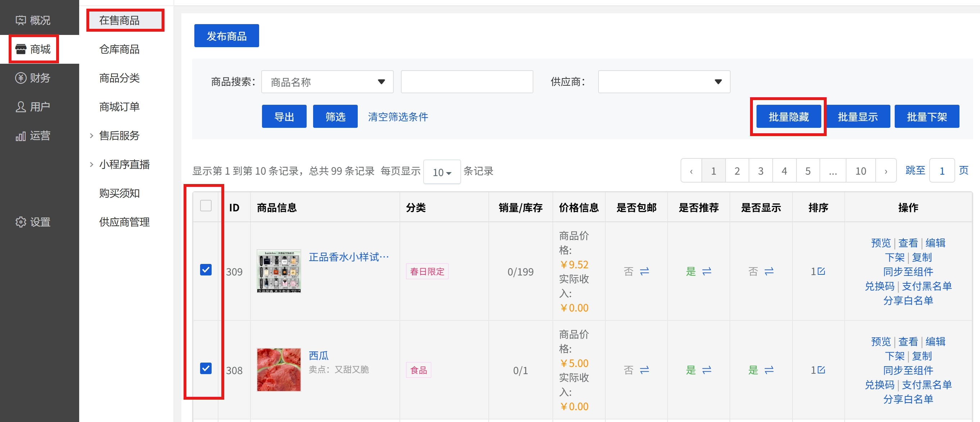Screen dimensions: 980x422
Task: Expand the 售后服务 submenu
Action: (x=119, y=135)
